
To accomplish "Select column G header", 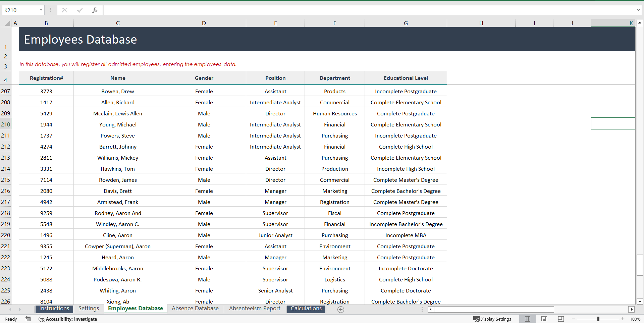I will click(x=406, y=23).
